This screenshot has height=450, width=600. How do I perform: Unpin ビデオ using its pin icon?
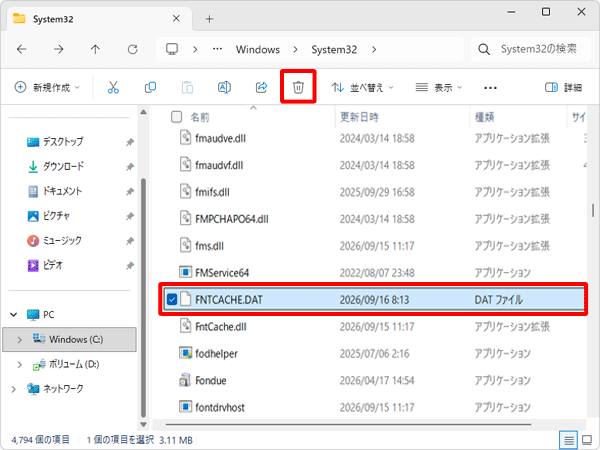click(130, 265)
